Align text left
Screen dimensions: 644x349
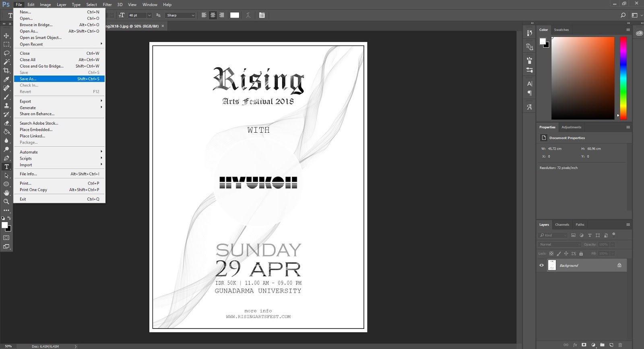204,15
